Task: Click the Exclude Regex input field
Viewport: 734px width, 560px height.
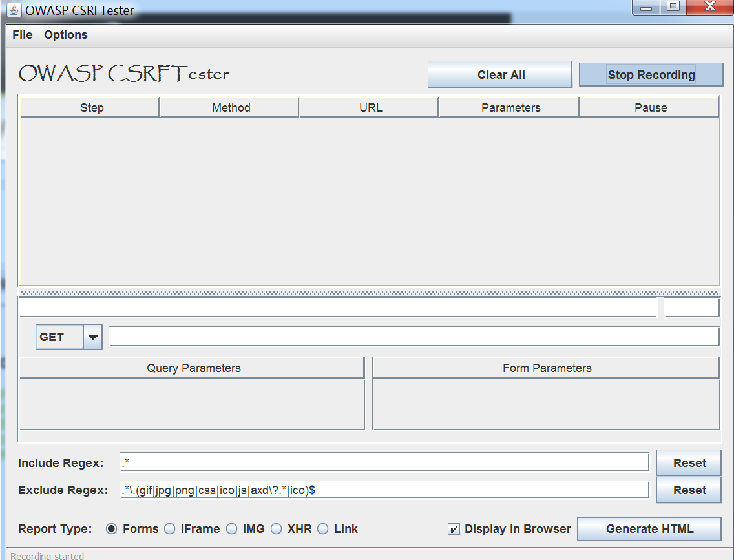Action: [x=384, y=490]
